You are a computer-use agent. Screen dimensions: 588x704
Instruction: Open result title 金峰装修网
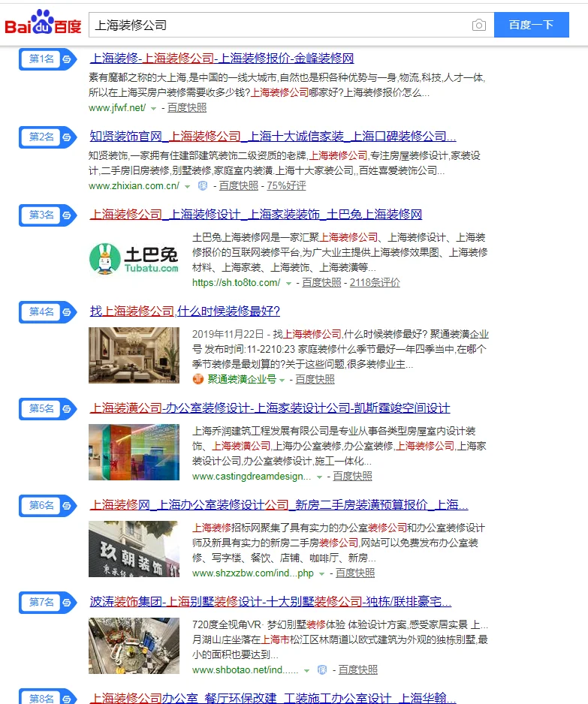pyautogui.click(x=222, y=58)
